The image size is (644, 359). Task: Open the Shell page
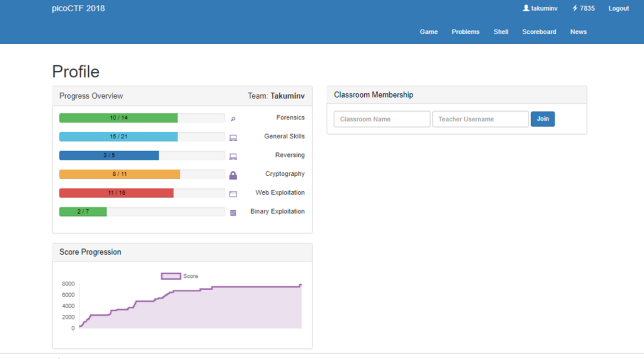pyautogui.click(x=501, y=32)
